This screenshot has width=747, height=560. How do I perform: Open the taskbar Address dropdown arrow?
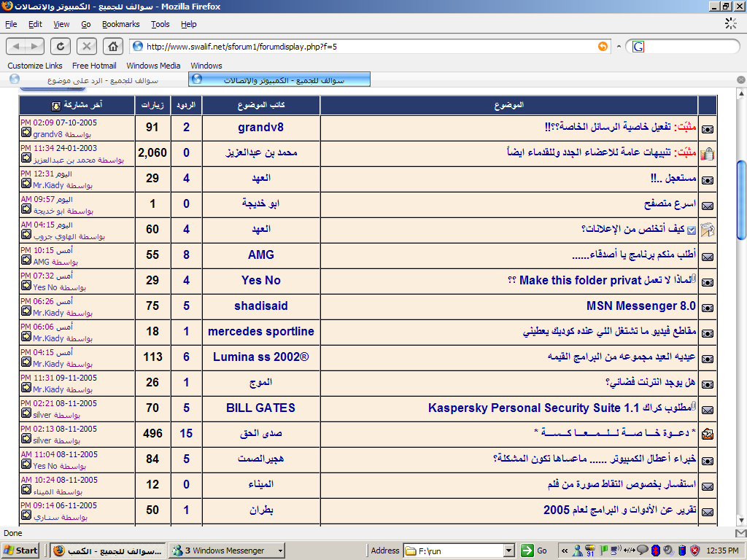(x=509, y=551)
